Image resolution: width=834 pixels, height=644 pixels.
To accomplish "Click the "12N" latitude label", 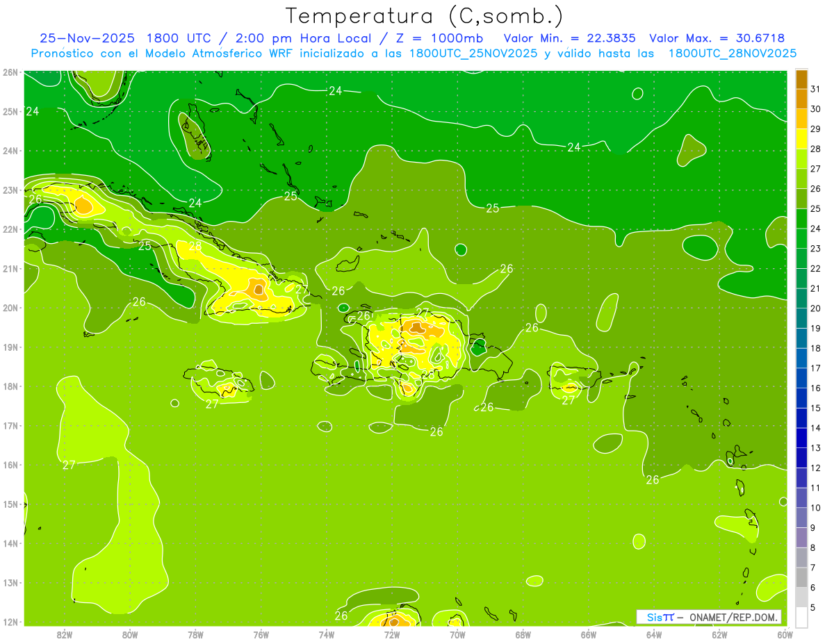I will pyautogui.click(x=10, y=622).
